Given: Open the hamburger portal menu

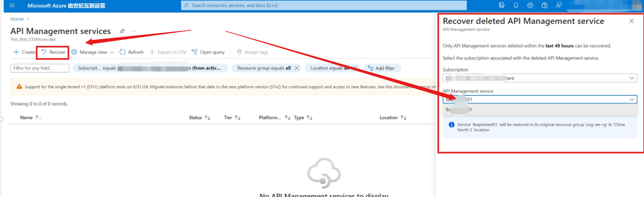Looking at the screenshot, I should [12, 5].
